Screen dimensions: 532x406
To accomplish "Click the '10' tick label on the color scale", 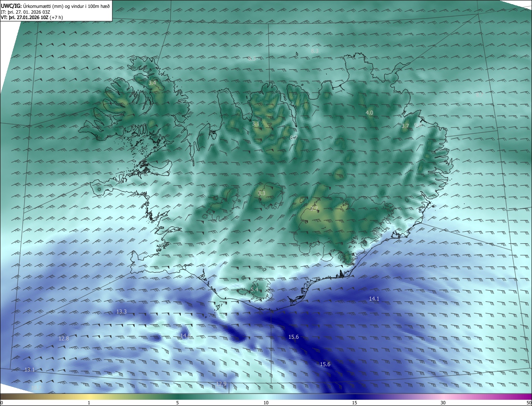I will (x=266, y=403).
